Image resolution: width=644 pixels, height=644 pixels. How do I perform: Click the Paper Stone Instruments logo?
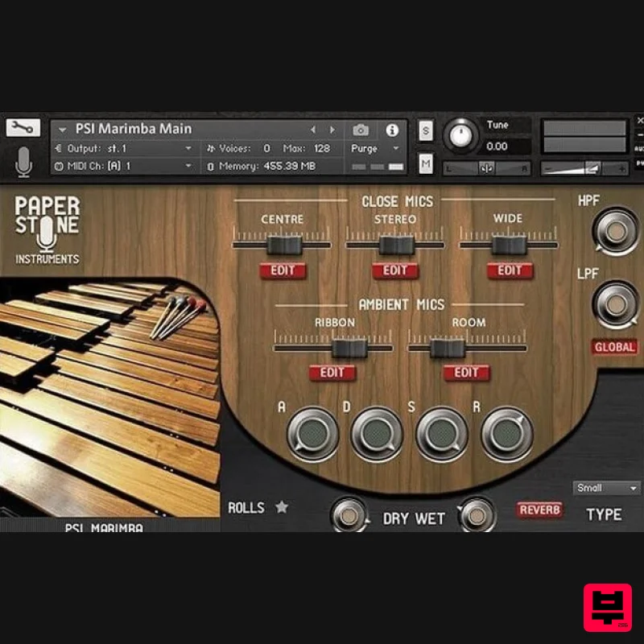[47, 227]
